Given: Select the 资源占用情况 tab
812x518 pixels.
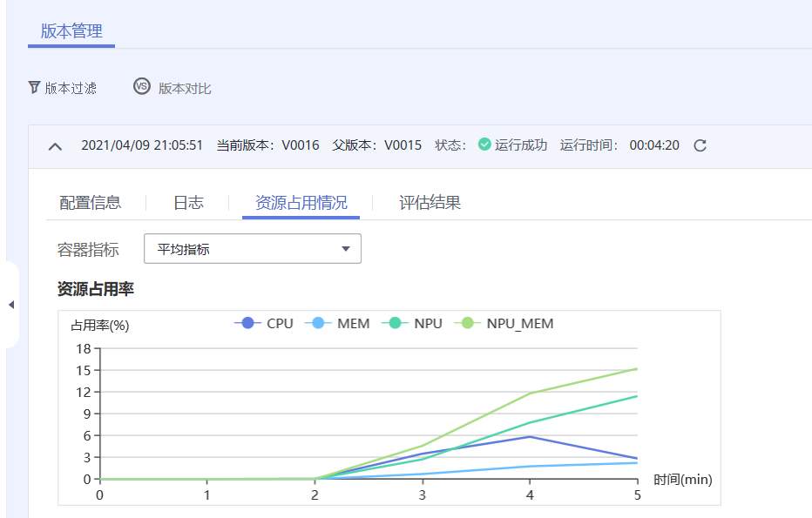Looking at the screenshot, I should [x=301, y=203].
